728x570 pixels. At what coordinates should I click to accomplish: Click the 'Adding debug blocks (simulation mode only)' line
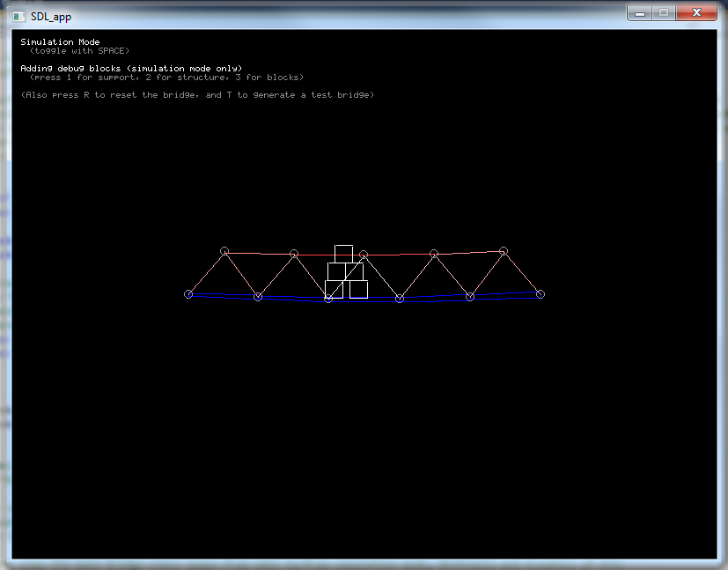pos(131,69)
